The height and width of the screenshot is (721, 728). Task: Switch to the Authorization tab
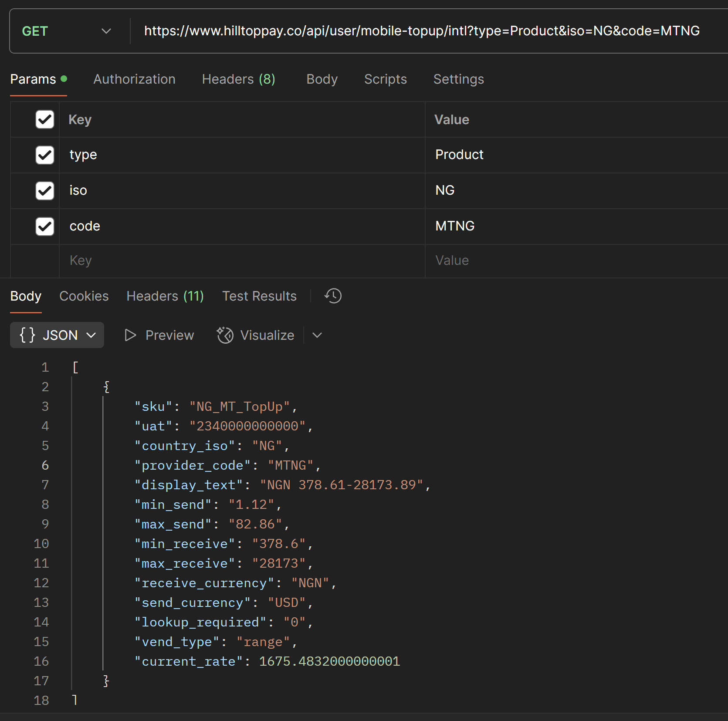134,79
